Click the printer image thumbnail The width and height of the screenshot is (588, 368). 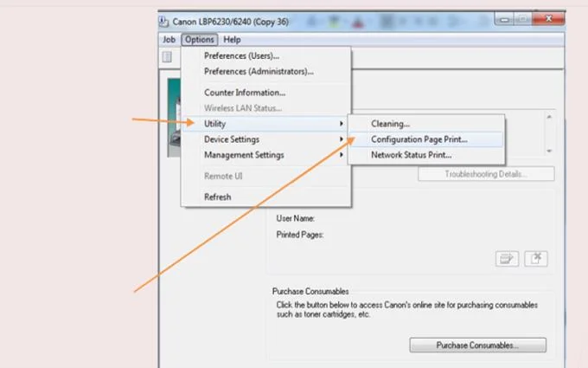click(174, 118)
